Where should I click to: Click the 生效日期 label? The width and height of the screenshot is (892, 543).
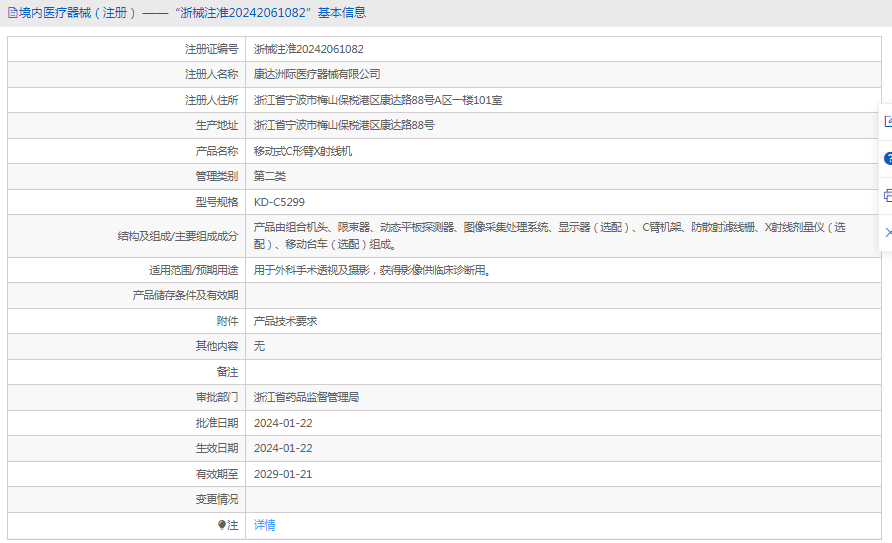[x=217, y=448]
